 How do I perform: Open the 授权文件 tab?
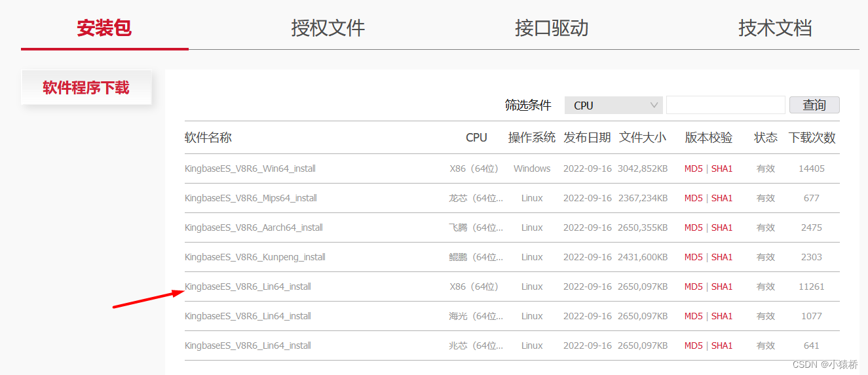point(328,28)
